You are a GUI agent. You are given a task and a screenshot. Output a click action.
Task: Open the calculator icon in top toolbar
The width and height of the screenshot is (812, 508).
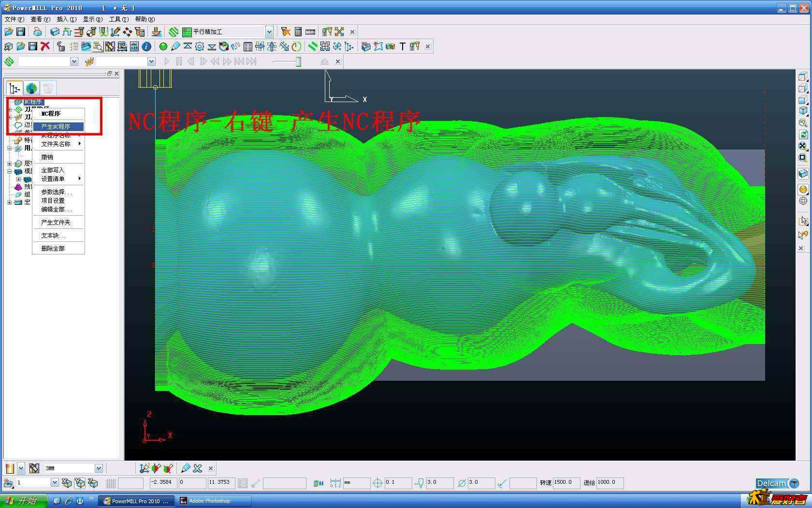point(298,32)
